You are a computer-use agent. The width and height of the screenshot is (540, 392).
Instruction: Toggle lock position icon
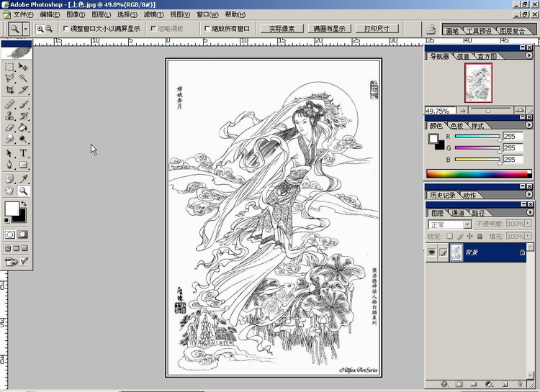(x=469, y=237)
